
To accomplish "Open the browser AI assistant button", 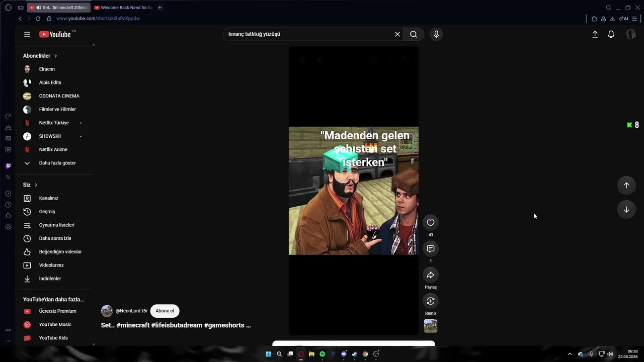I will 623,19.
